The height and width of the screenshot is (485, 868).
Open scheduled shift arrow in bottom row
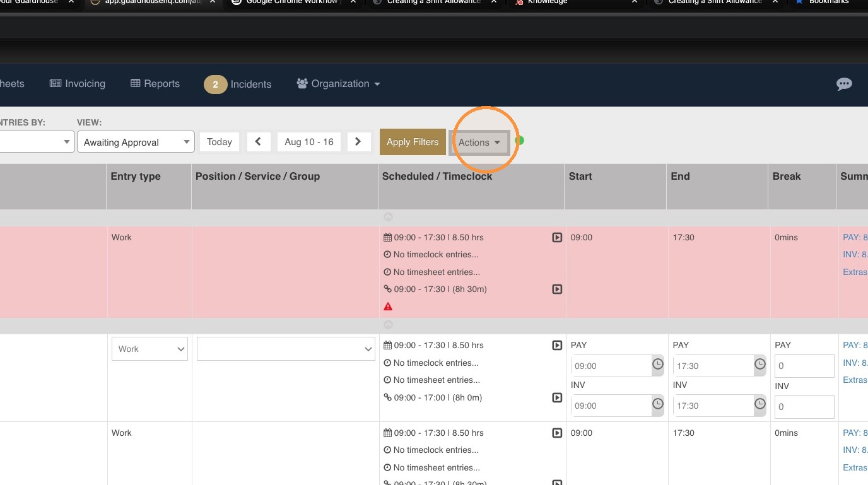(x=557, y=433)
